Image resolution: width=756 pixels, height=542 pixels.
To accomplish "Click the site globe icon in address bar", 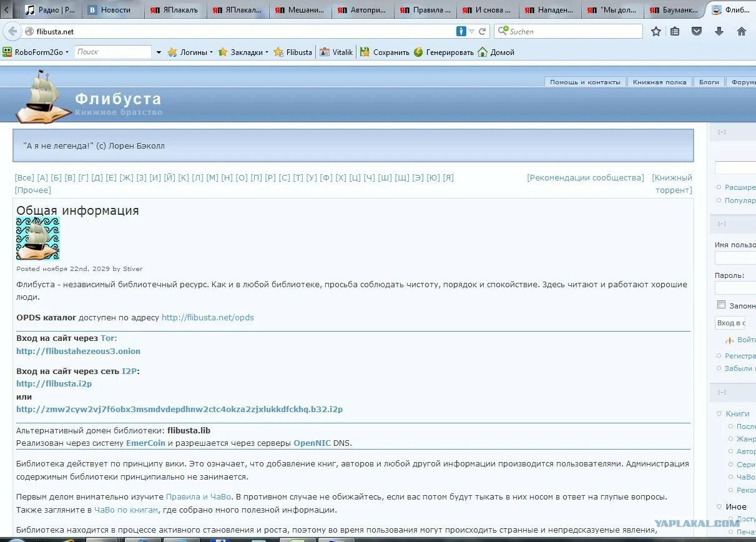I will (x=29, y=31).
